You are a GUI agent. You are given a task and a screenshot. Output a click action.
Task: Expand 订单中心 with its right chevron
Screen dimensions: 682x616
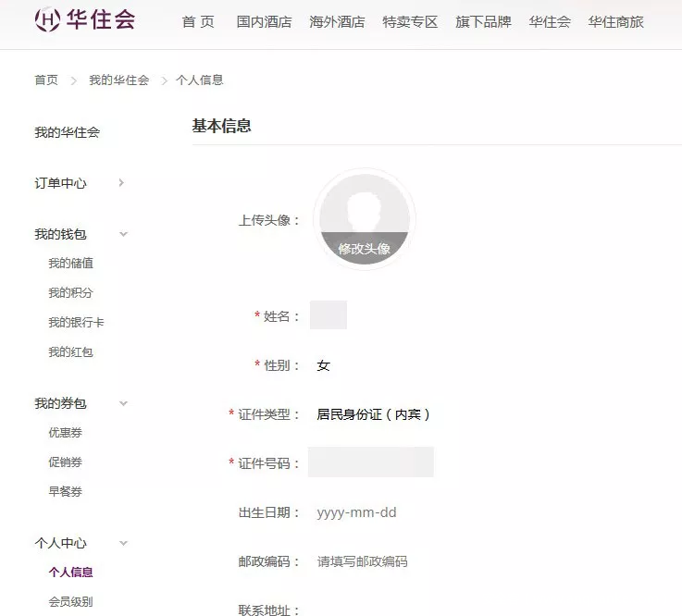point(121,183)
